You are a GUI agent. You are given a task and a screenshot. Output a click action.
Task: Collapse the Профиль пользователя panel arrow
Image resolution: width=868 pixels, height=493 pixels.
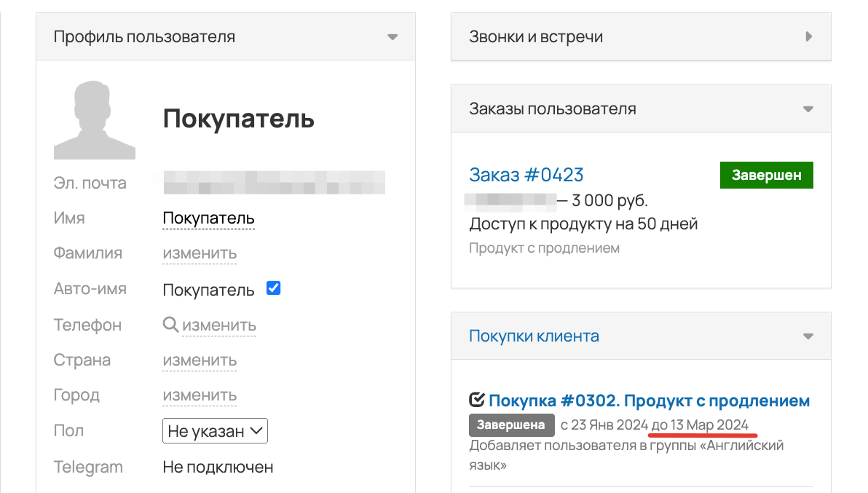[392, 37]
